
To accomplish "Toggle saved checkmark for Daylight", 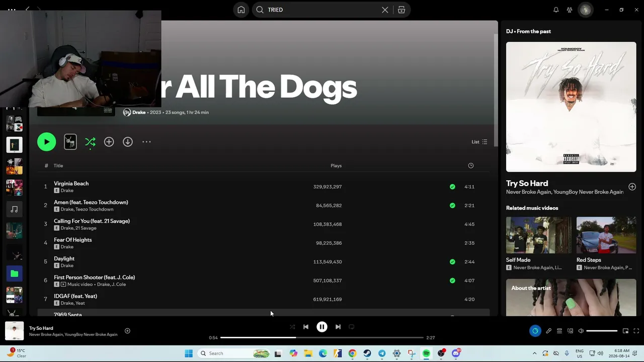I will pyautogui.click(x=452, y=261).
